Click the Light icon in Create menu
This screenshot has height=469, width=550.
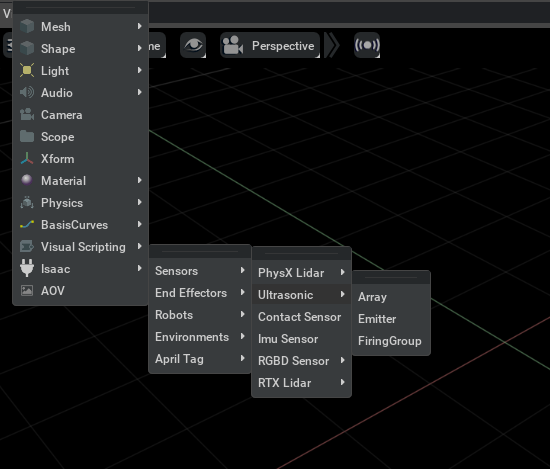coord(27,70)
